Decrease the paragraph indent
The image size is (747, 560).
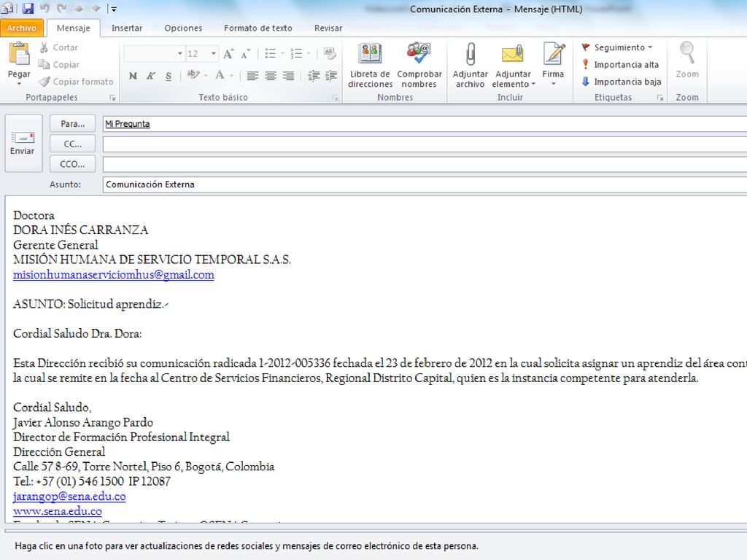pos(314,76)
